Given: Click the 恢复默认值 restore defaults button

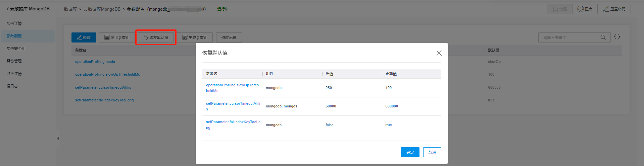Looking at the screenshot, I should coord(156,37).
